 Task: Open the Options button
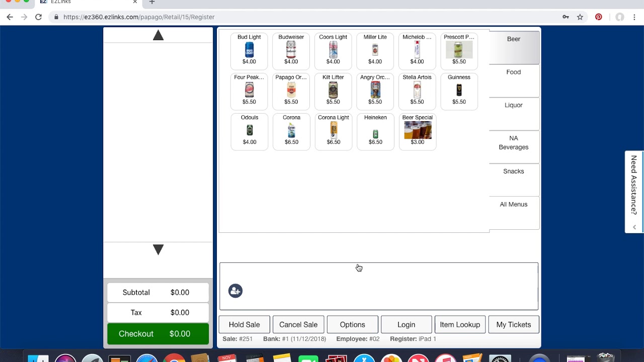click(352, 325)
